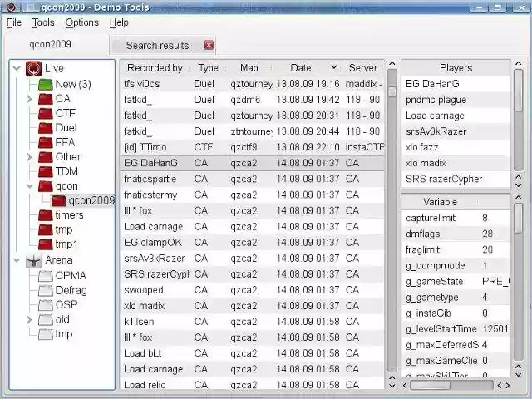Select player pndmc plague
The height and width of the screenshot is (399, 532).
(x=456, y=100)
